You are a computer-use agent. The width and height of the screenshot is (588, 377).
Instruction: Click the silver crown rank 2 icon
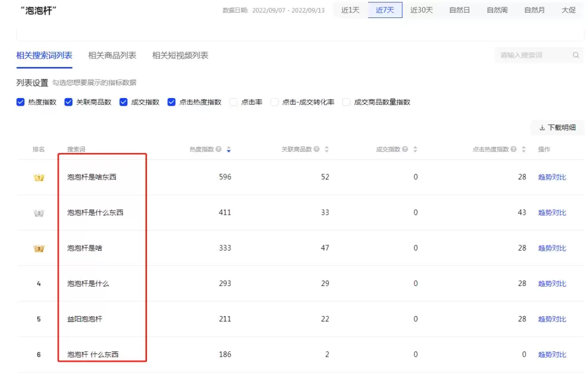(39, 213)
